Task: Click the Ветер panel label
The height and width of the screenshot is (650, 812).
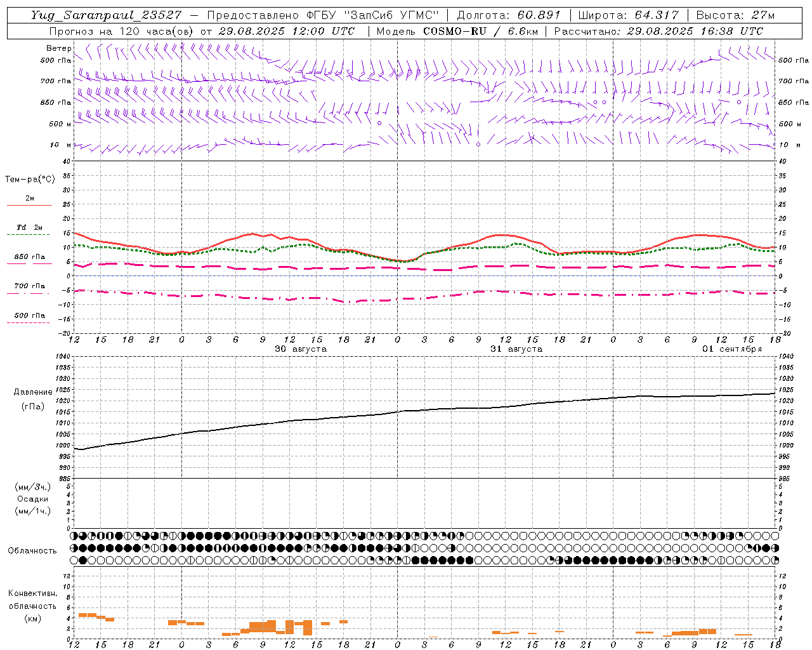Action: pyautogui.click(x=59, y=48)
